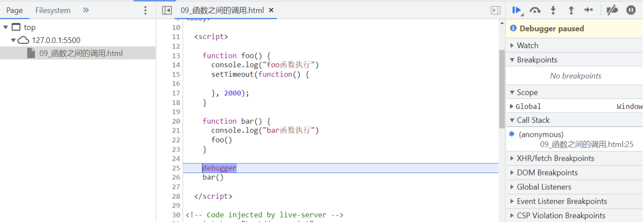
Task: Click 'function foo() {' on line 13
Action: (236, 56)
